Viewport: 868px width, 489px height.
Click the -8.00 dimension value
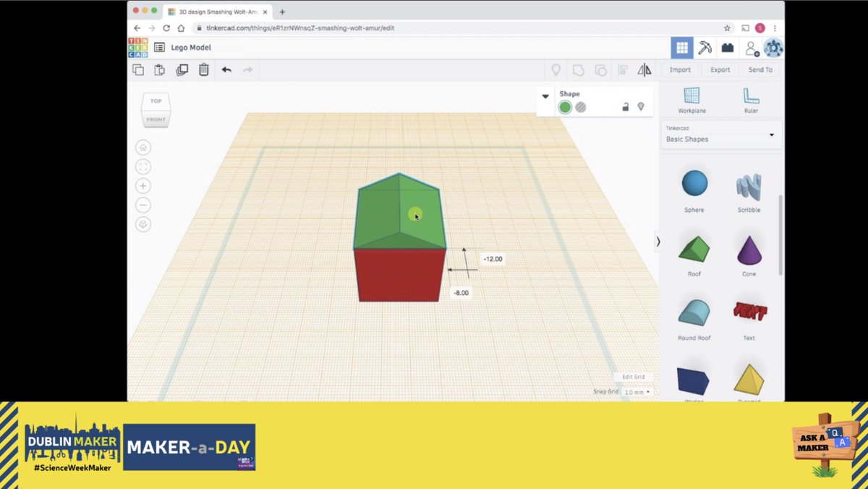(x=461, y=293)
